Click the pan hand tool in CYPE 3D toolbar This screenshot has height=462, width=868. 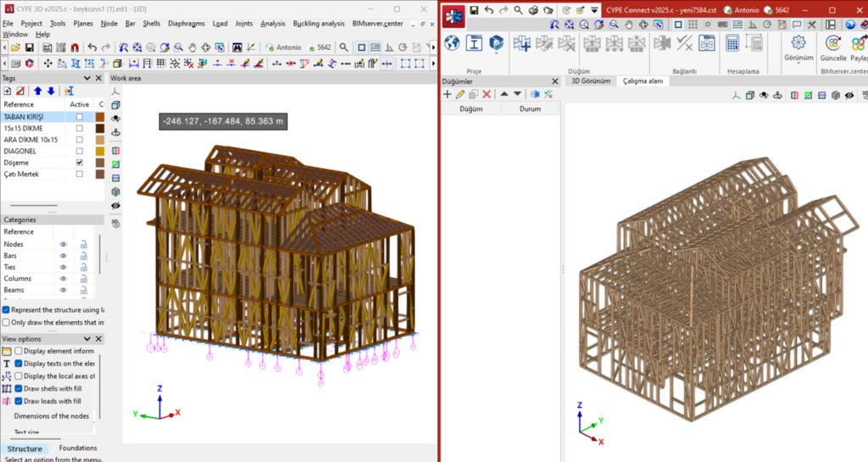(x=192, y=47)
